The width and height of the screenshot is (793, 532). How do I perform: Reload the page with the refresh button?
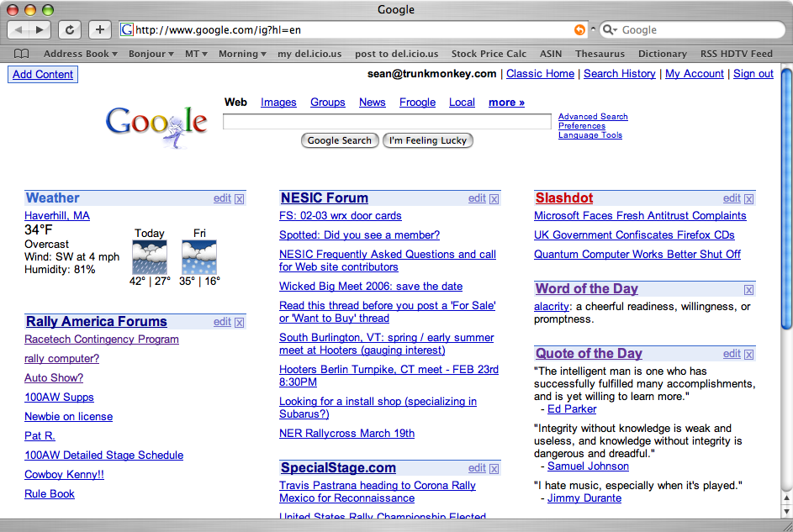(69, 29)
